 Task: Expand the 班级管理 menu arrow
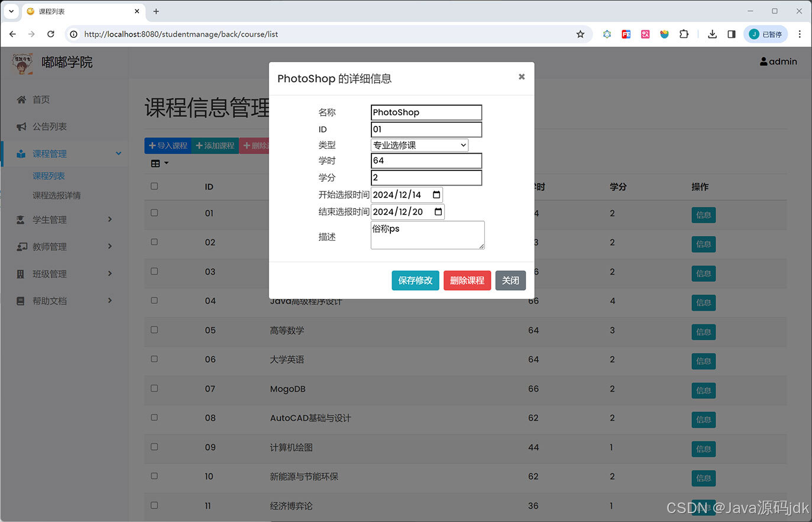pos(110,273)
